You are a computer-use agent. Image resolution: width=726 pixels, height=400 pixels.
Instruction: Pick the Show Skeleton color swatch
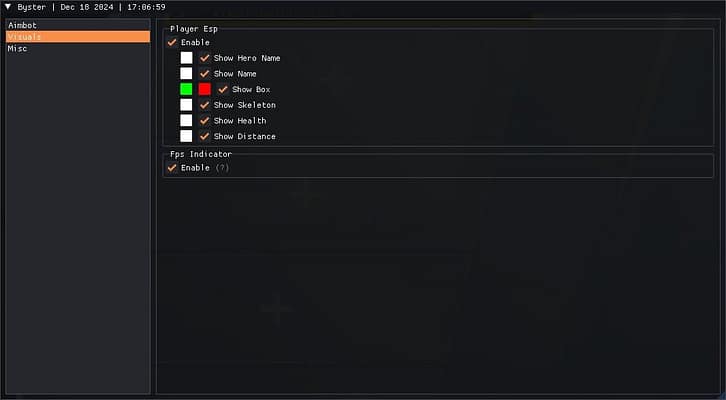[x=186, y=105]
